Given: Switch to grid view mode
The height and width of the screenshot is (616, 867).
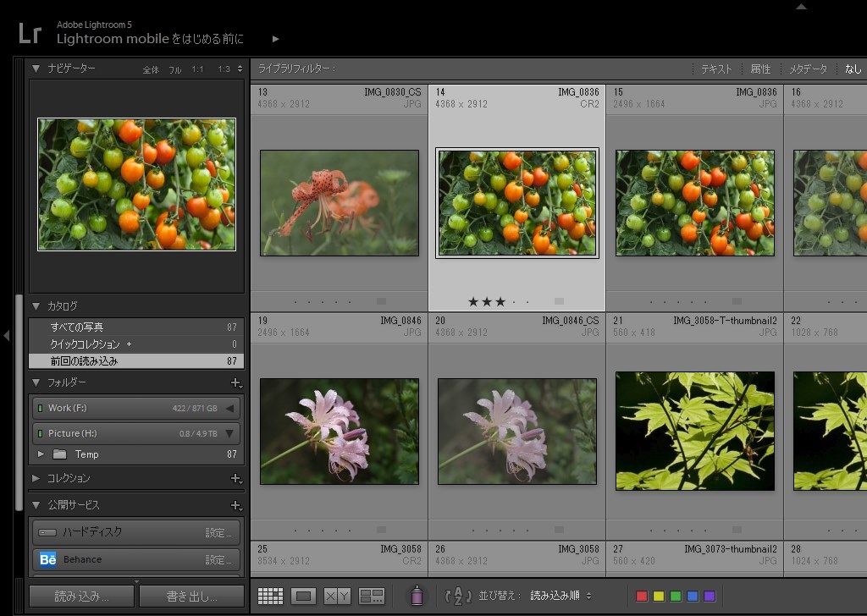Looking at the screenshot, I should pyautogui.click(x=270, y=596).
